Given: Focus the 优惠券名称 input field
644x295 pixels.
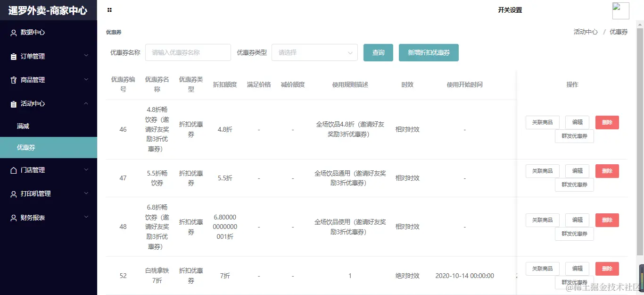Looking at the screenshot, I should pos(188,52).
